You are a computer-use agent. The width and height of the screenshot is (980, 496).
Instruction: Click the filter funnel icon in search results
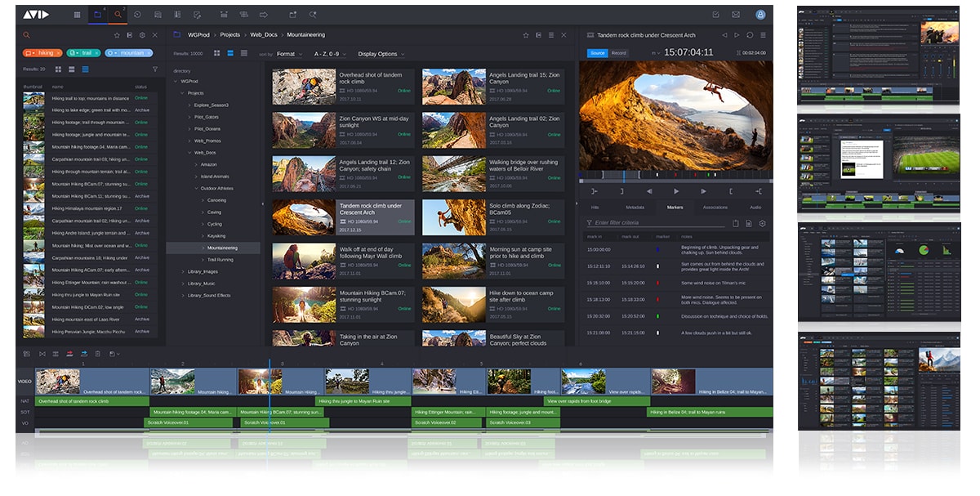point(155,69)
